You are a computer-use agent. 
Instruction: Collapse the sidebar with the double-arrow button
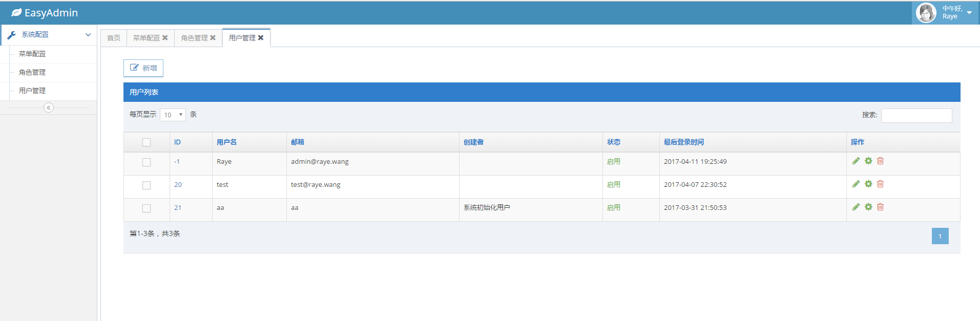pos(49,108)
